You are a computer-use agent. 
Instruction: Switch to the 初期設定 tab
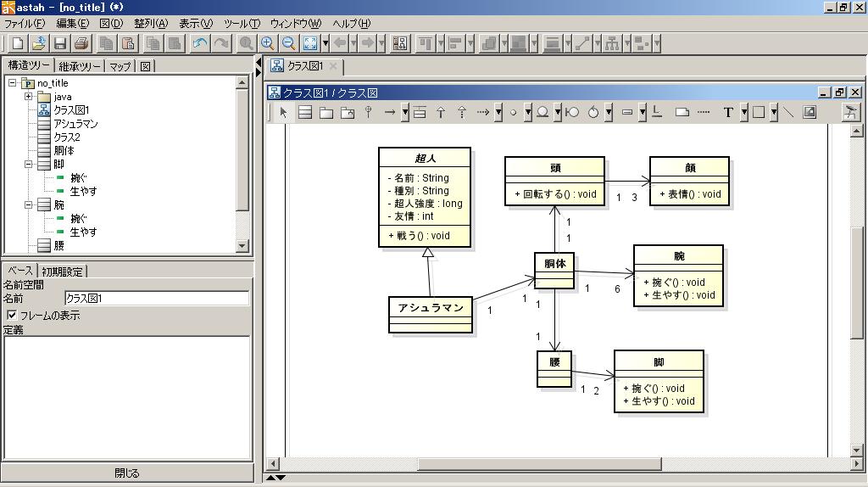62,271
